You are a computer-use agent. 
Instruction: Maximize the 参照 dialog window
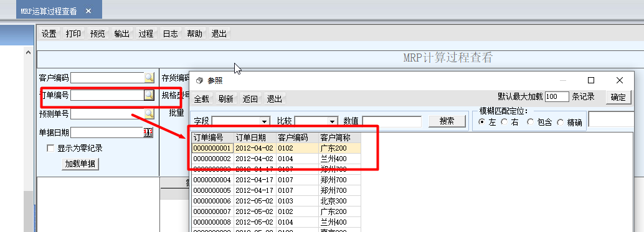click(x=591, y=80)
